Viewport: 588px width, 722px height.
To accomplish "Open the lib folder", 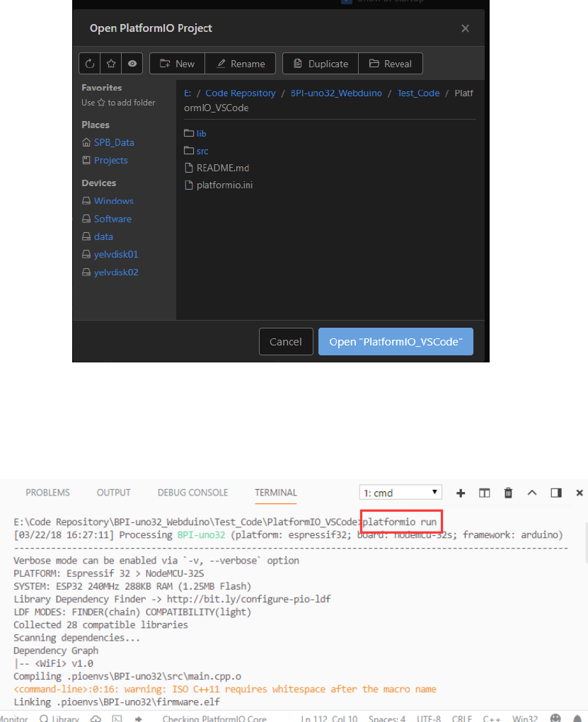I will pyautogui.click(x=201, y=134).
